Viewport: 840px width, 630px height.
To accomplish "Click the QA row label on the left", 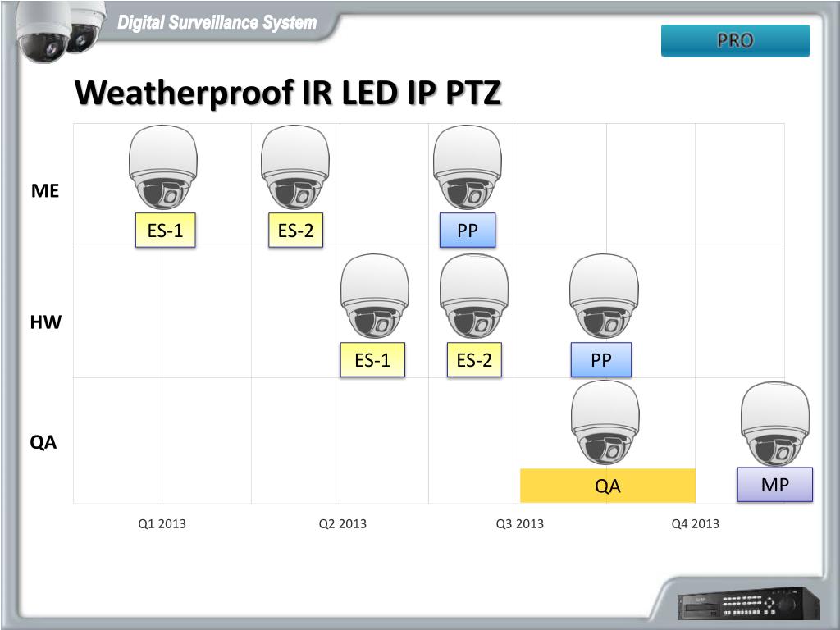I will (43, 442).
